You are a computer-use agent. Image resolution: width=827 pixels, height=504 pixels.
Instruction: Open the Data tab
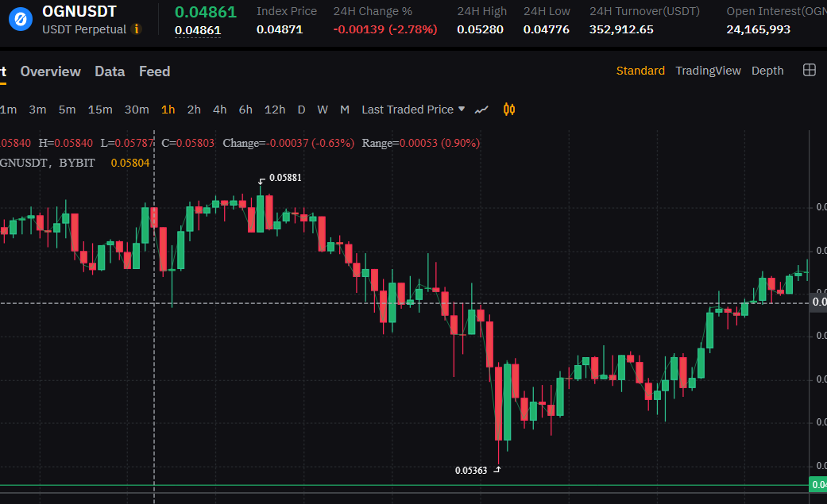[110, 71]
